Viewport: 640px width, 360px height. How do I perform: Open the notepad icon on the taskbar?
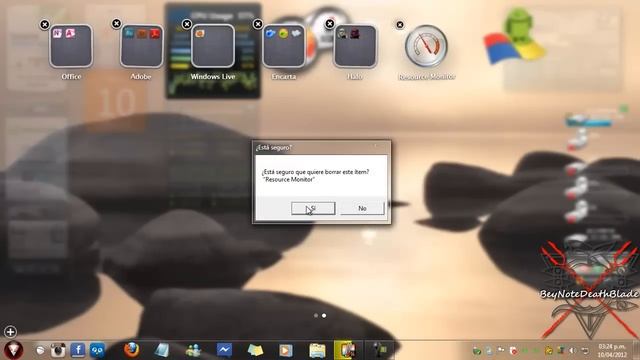click(162, 350)
